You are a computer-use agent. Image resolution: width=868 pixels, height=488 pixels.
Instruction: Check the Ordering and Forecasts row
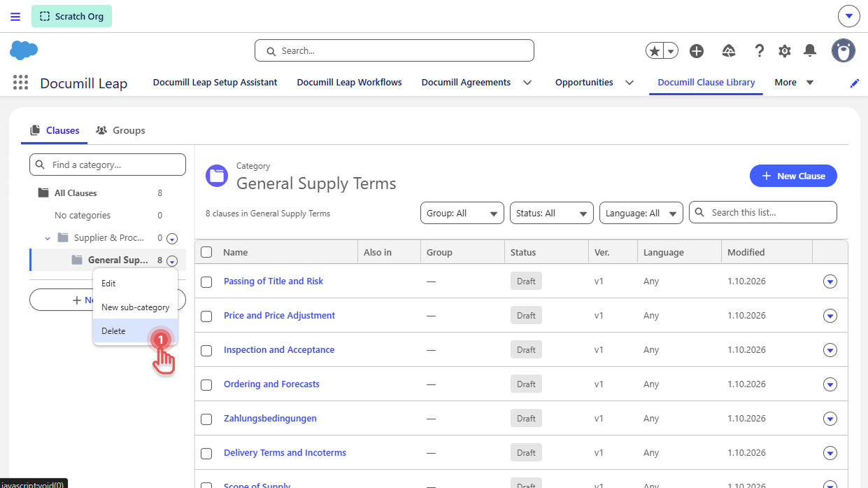point(206,384)
